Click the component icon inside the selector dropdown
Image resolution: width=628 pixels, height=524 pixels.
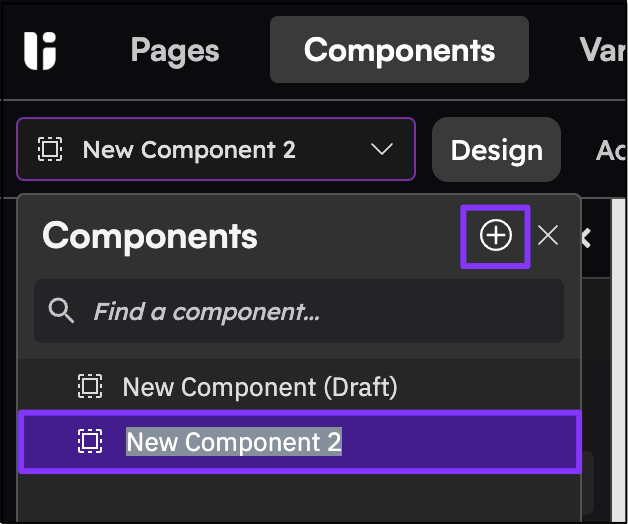(x=50, y=149)
